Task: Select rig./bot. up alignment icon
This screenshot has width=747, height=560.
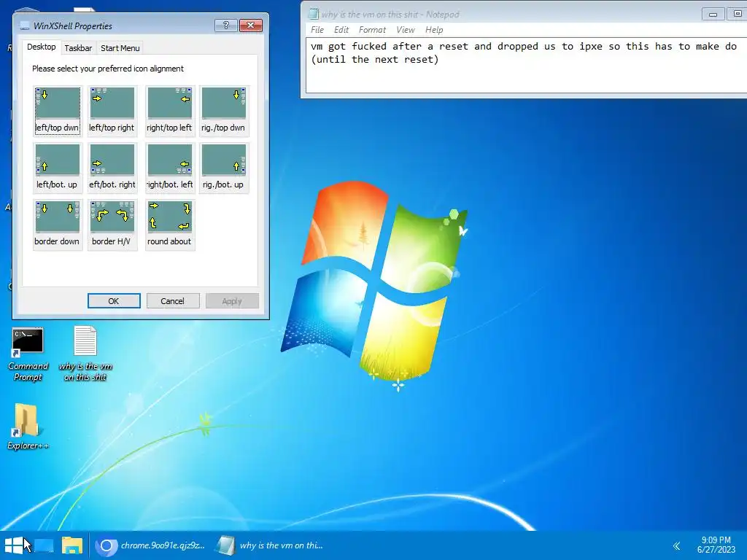Action: pyautogui.click(x=223, y=167)
